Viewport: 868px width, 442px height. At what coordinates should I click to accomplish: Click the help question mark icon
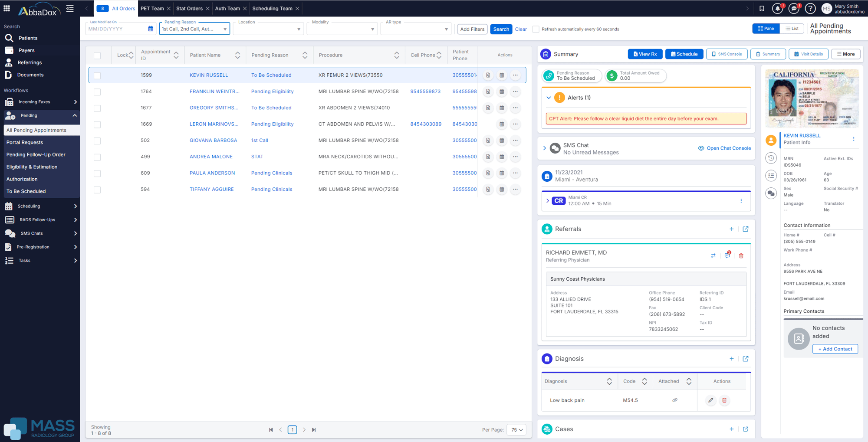(x=810, y=8)
